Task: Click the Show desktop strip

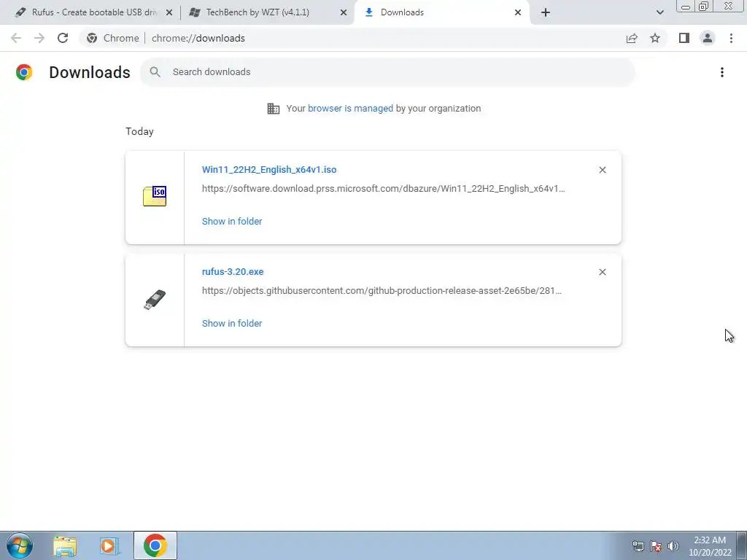Action: [x=741, y=545]
